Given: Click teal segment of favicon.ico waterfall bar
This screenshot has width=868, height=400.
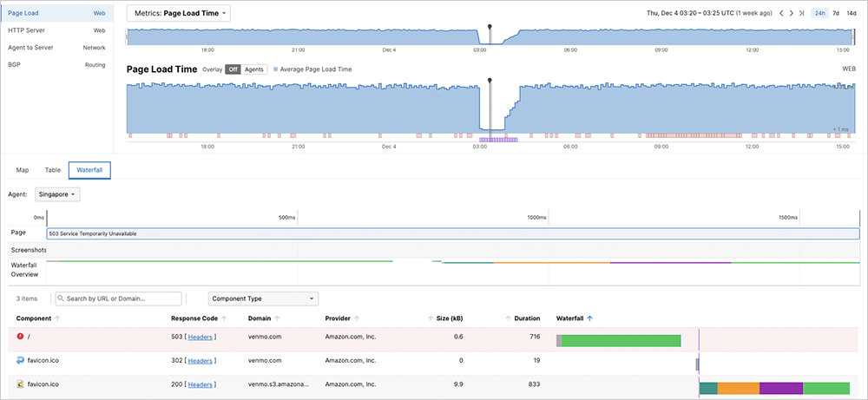Looking at the screenshot, I should pos(708,388).
